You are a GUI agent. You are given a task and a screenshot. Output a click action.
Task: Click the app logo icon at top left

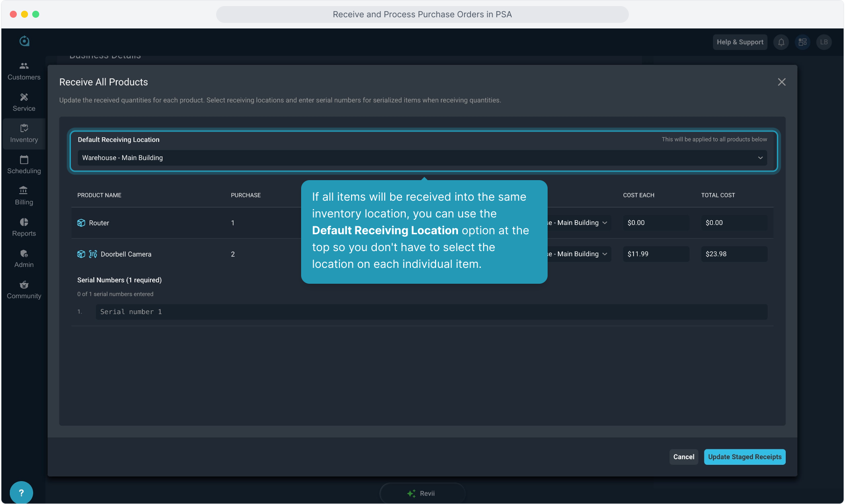click(24, 41)
